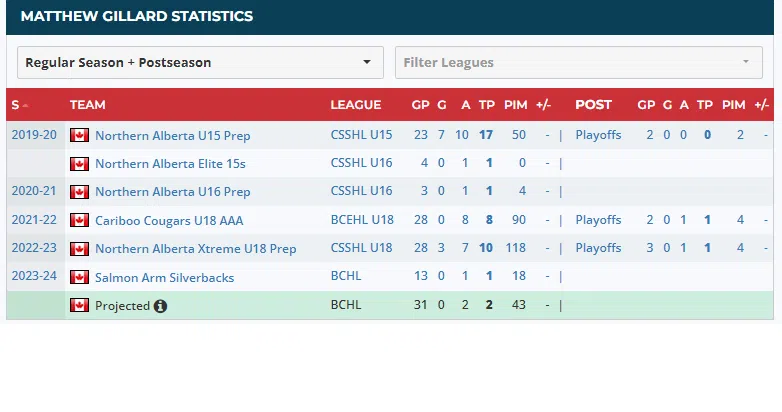Click the 2019-20 Playoffs link

[x=598, y=135]
